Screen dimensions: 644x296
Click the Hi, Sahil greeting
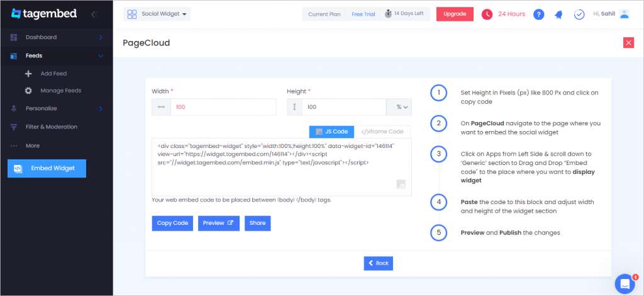point(604,14)
